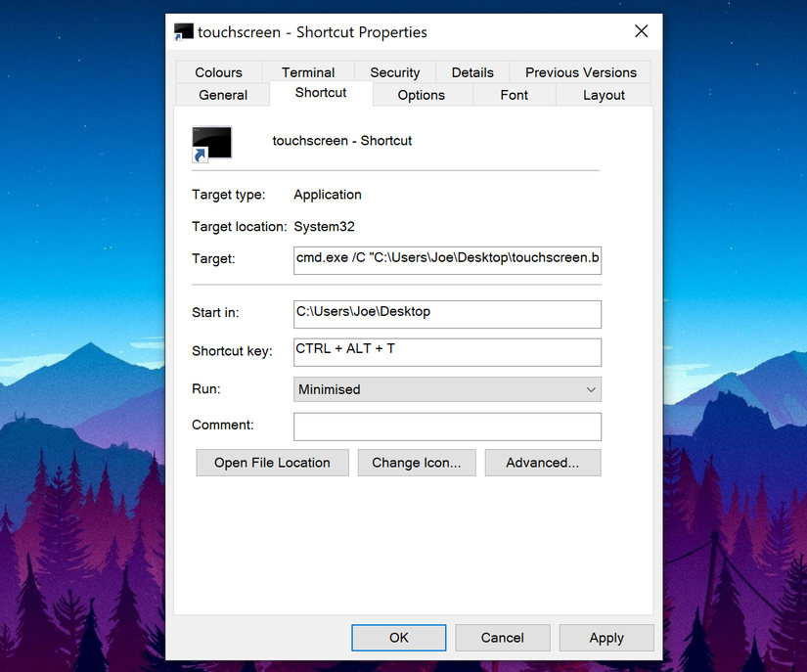
Task: Select the General tab
Action: tap(223, 95)
